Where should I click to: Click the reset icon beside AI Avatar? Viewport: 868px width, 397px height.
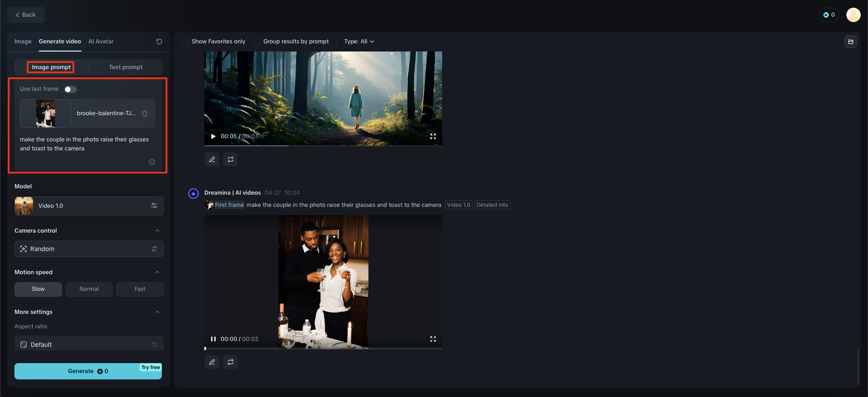pyautogui.click(x=159, y=42)
